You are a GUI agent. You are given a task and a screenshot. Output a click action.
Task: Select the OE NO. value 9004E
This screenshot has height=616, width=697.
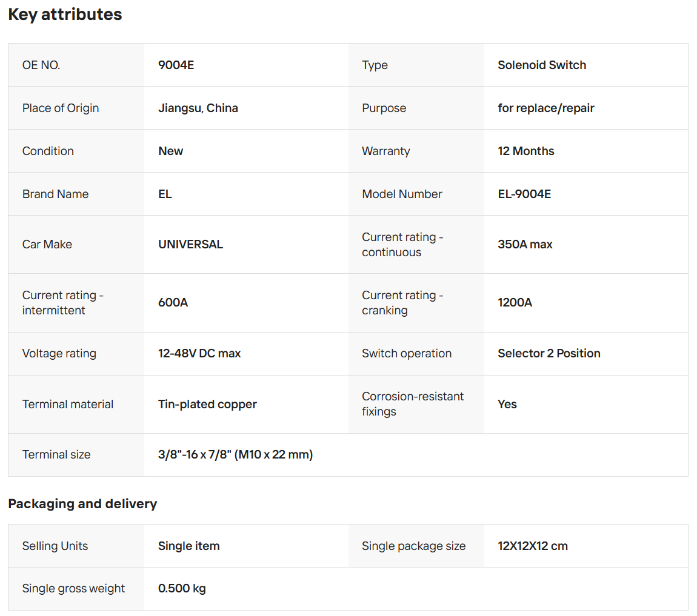(x=176, y=65)
